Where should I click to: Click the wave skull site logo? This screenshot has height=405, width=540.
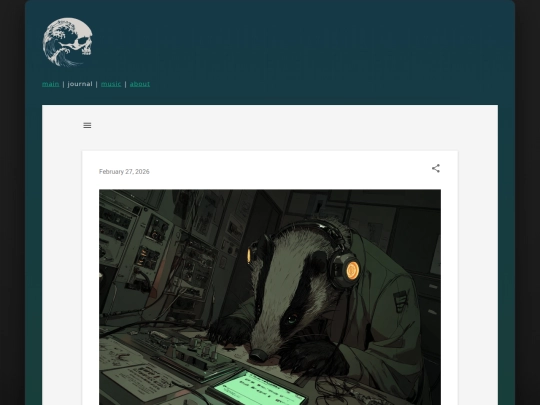coord(68,42)
